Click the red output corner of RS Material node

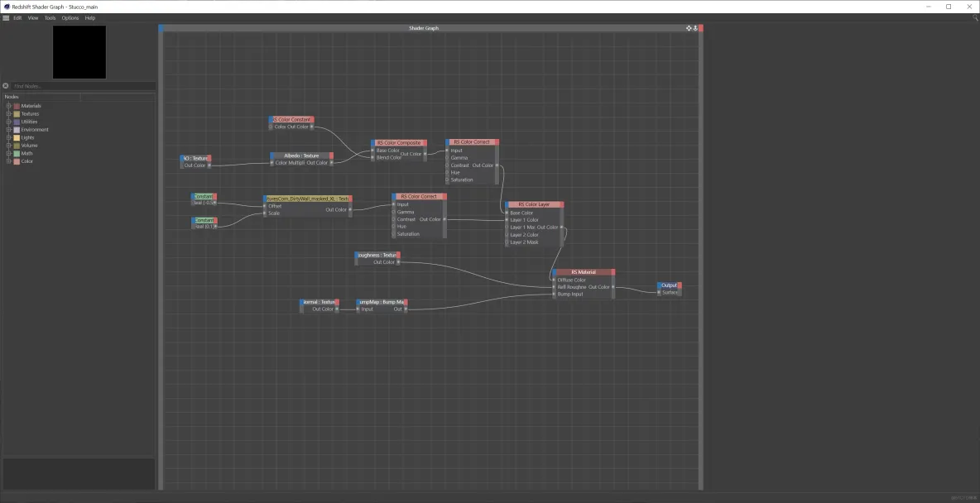(613, 272)
